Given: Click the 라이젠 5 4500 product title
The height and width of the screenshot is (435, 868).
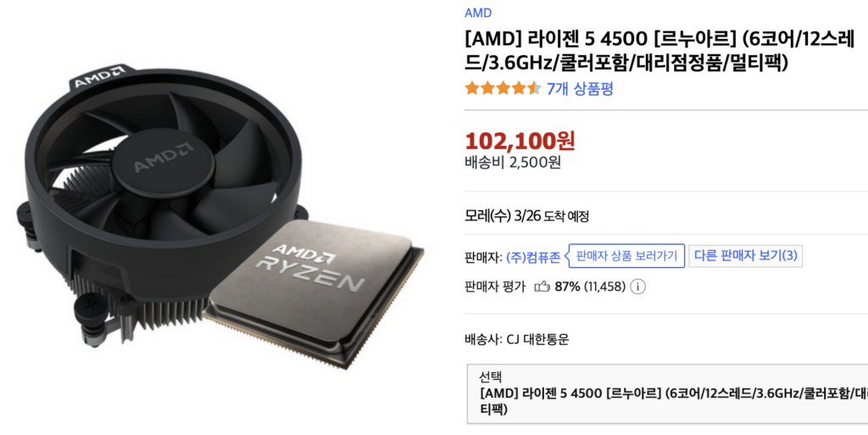Looking at the screenshot, I should point(659,51).
